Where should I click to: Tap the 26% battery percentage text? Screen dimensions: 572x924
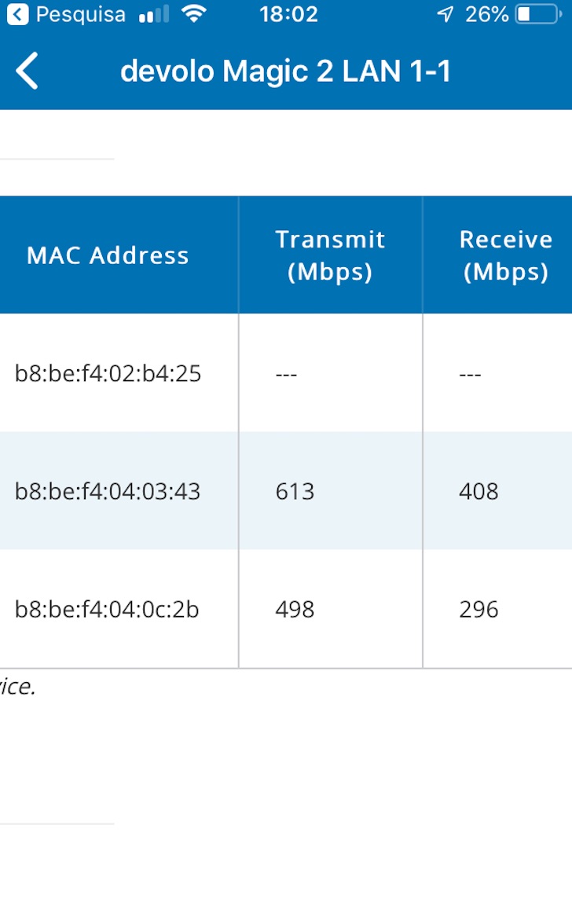point(487,14)
